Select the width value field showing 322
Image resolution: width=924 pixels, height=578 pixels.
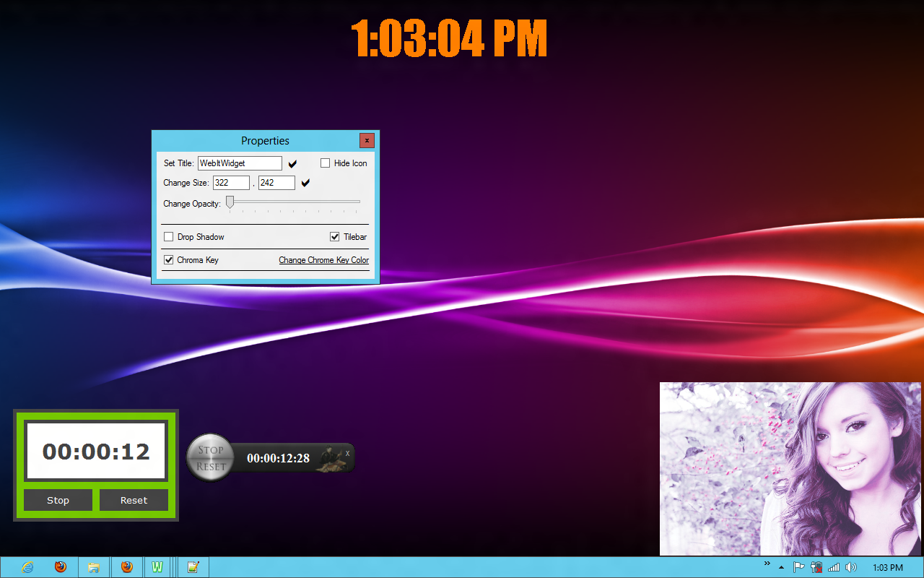click(231, 182)
